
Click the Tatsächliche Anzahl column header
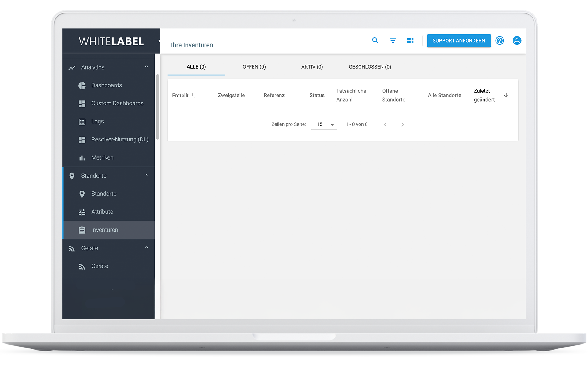[x=351, y=95]
